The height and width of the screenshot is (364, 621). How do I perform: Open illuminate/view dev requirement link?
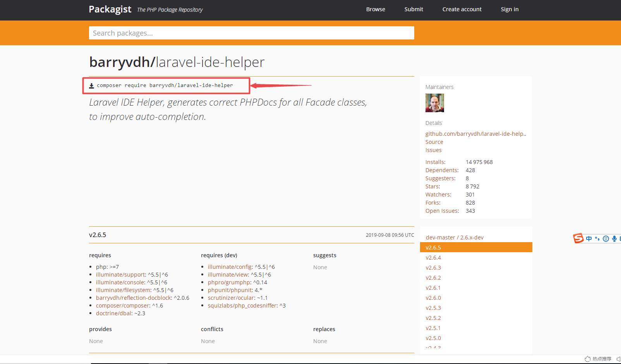pos(228,275)
